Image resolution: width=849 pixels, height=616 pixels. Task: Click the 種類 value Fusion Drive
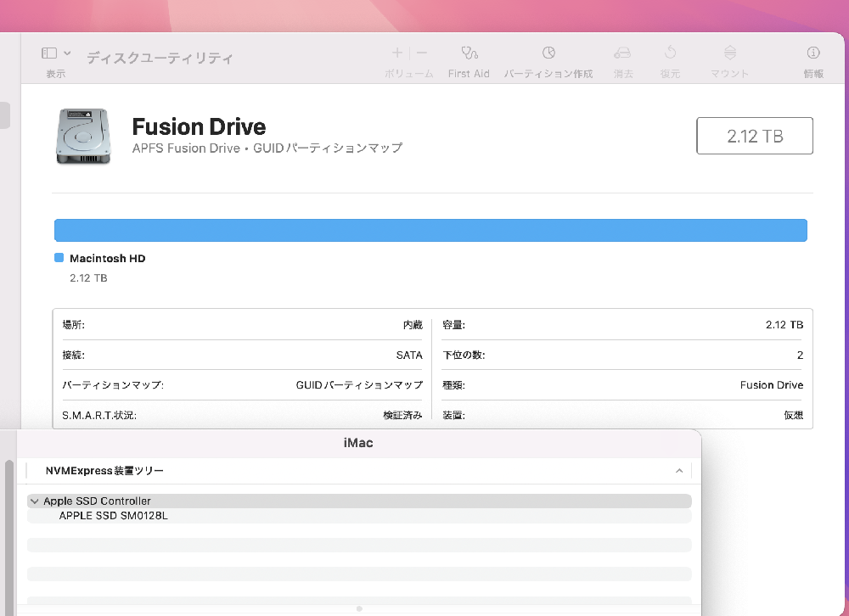tap(772, 385)
